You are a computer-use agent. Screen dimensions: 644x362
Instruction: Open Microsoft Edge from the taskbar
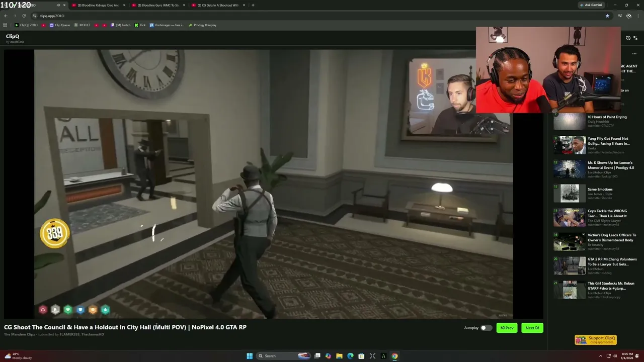(350, 356)
